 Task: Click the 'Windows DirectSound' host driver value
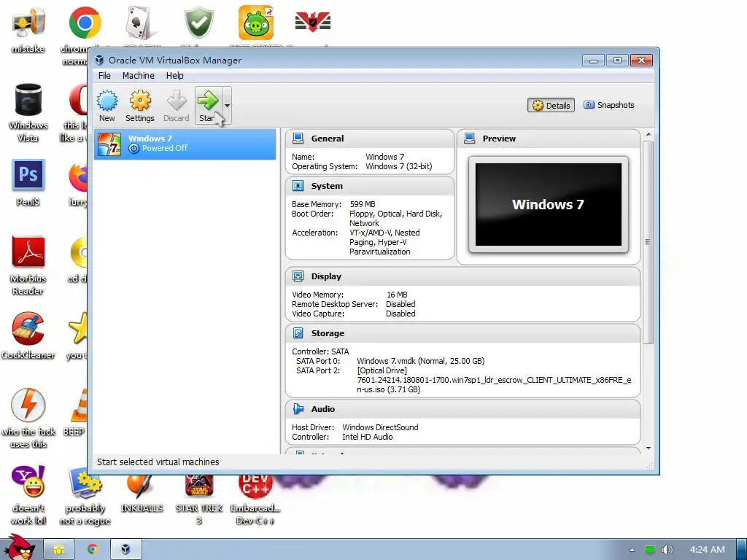380,427
